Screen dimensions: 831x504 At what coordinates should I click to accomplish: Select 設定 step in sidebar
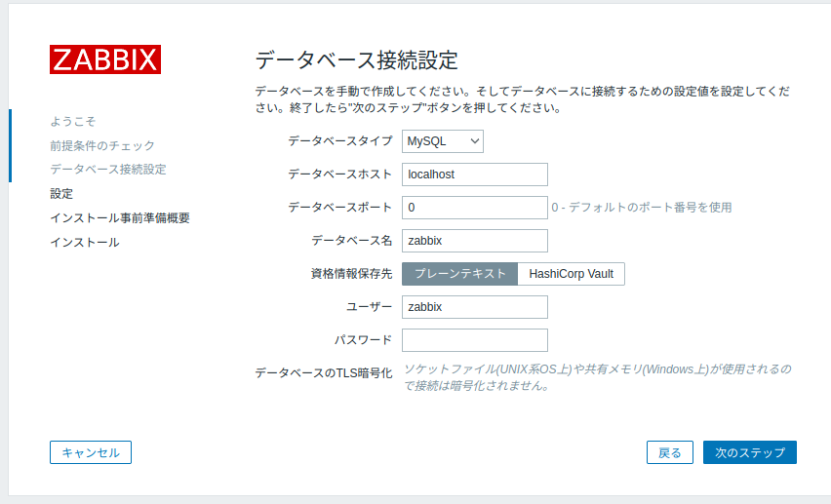[61, 194]
